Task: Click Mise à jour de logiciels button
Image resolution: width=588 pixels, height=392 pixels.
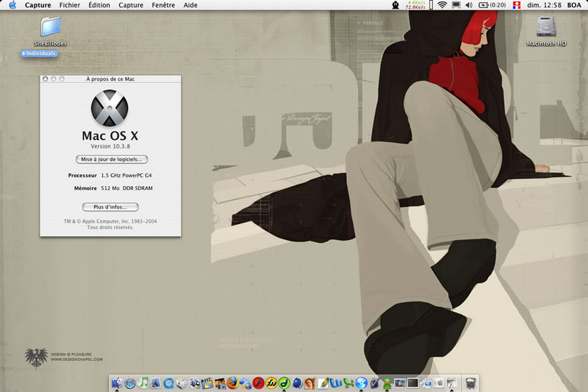Action: (112, 159)
